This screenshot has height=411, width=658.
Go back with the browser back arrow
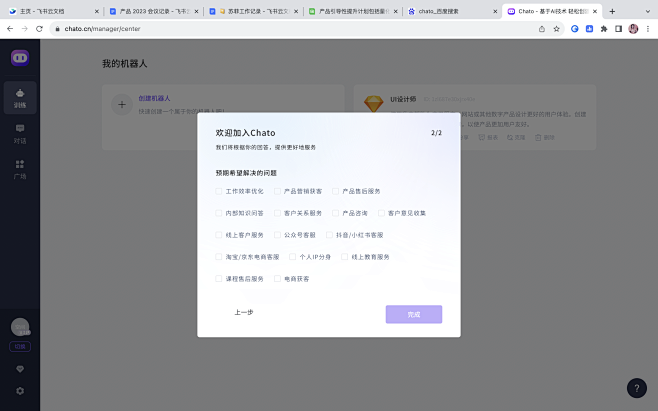(10, 29)
